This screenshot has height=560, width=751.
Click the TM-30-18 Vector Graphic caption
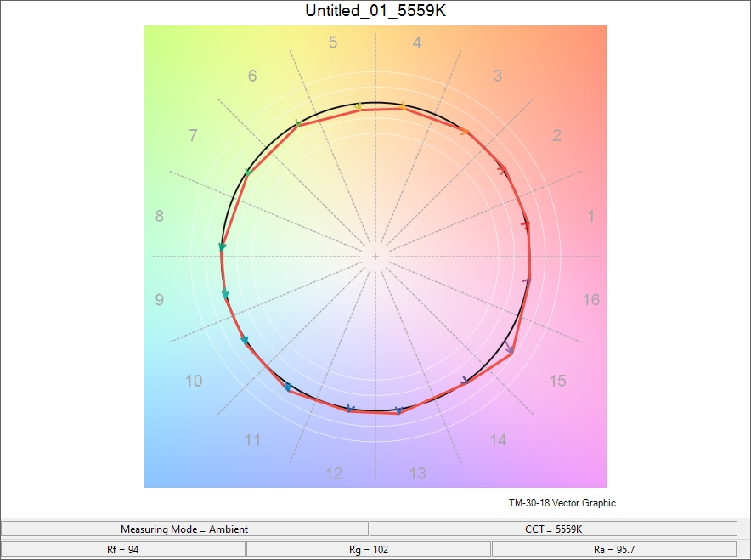[x=562, y=503]
